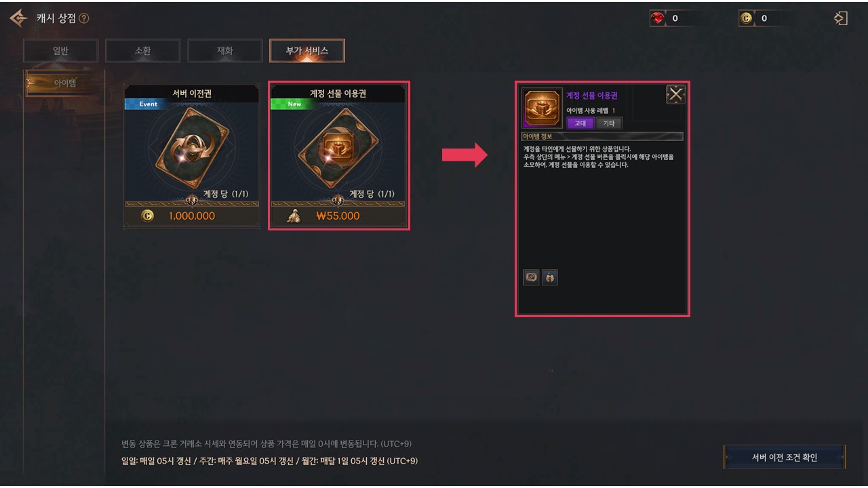Viewport: 868px width, 488px height.
Task: Open the 재화 tab
Action: [x=224, y=51]
